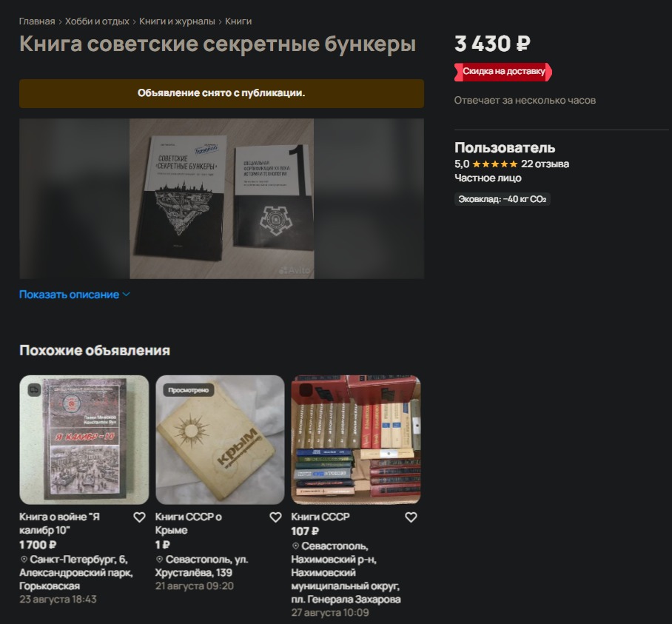Click the "Просмотрено" badge on Крым book
672x624 pixels.
[189, 390]
